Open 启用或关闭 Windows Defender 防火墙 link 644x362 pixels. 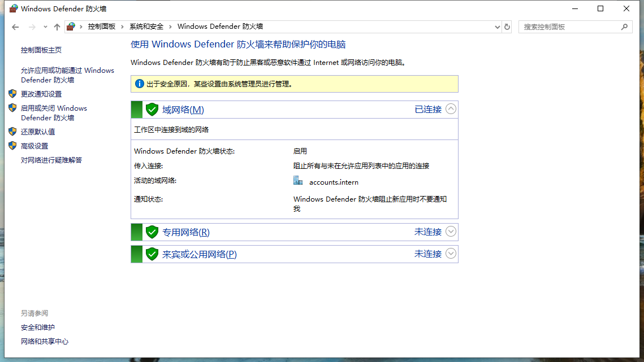54,113
